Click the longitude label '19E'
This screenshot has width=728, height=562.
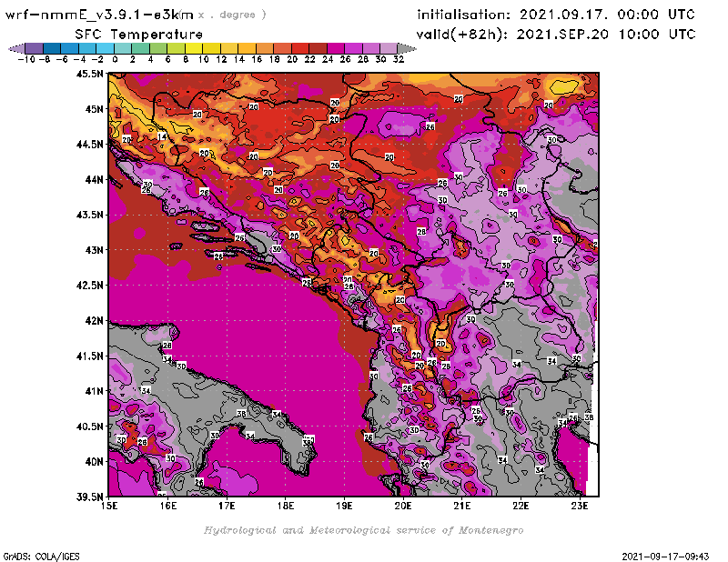click(344, 506)
